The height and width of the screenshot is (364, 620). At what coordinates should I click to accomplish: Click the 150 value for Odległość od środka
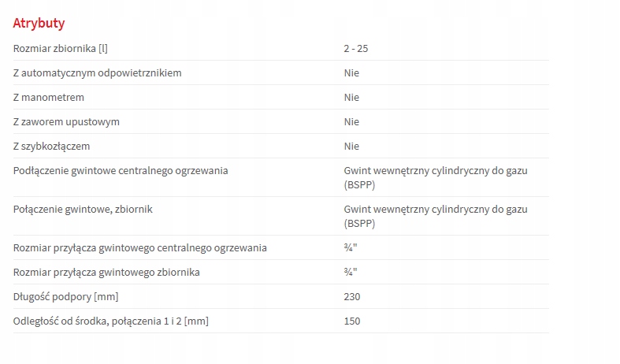coord(352,321)
